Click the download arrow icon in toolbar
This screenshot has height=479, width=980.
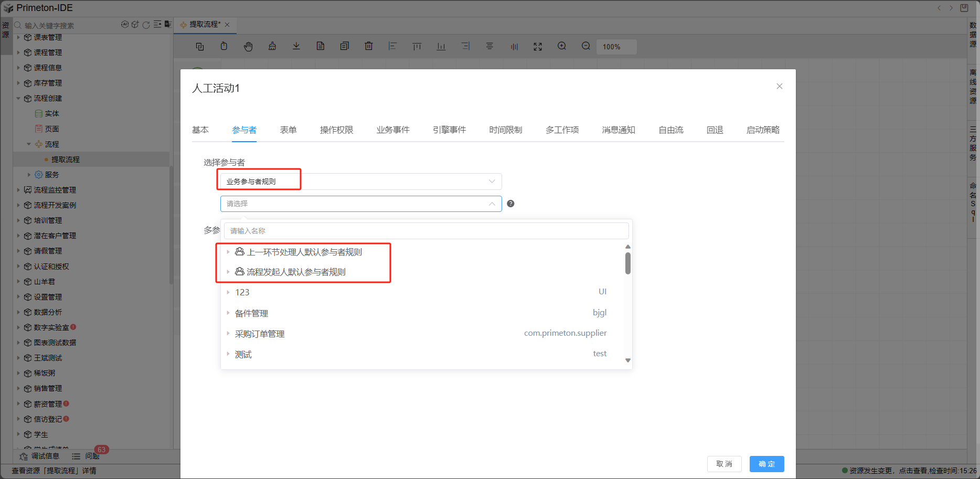tap(296, 46)
